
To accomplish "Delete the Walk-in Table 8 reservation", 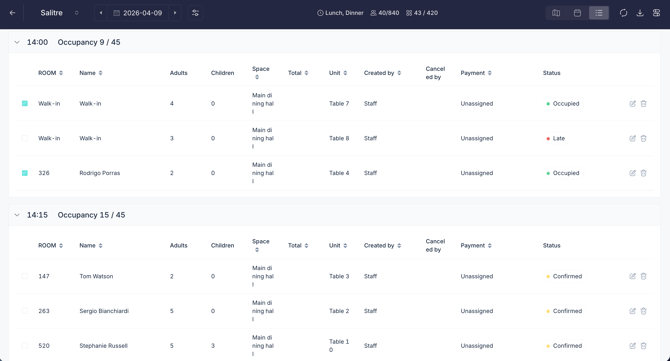I will pos(644,138).
